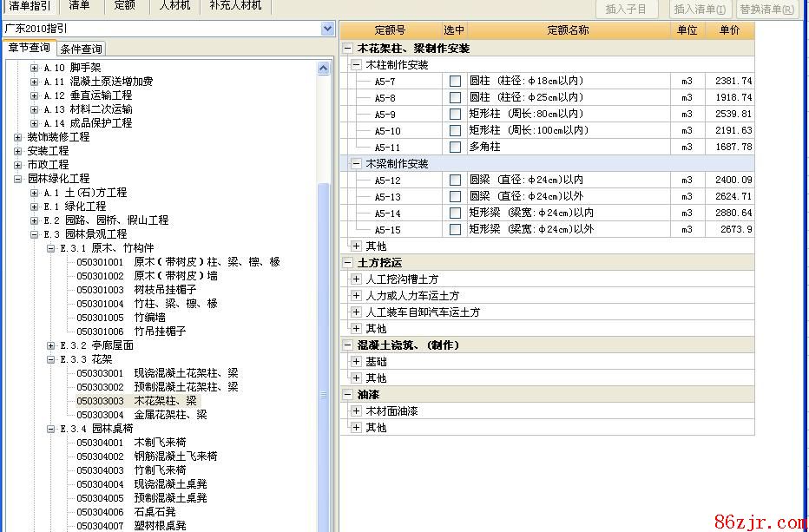The width and height of the screenshot is (809, 532).
Task: Tick the checkbox for quota A5-7
Action: pyautogui.click(x=455, y=82)
